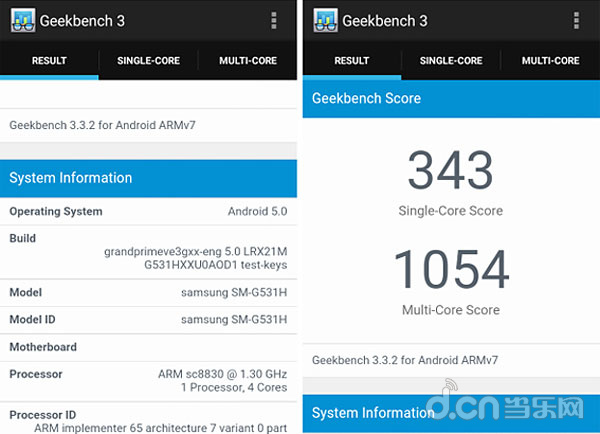Image resolution: width=600 pixels, height=434 pixels.
Task: Open the overflow menu in left screen
Action: coord(274,20)
